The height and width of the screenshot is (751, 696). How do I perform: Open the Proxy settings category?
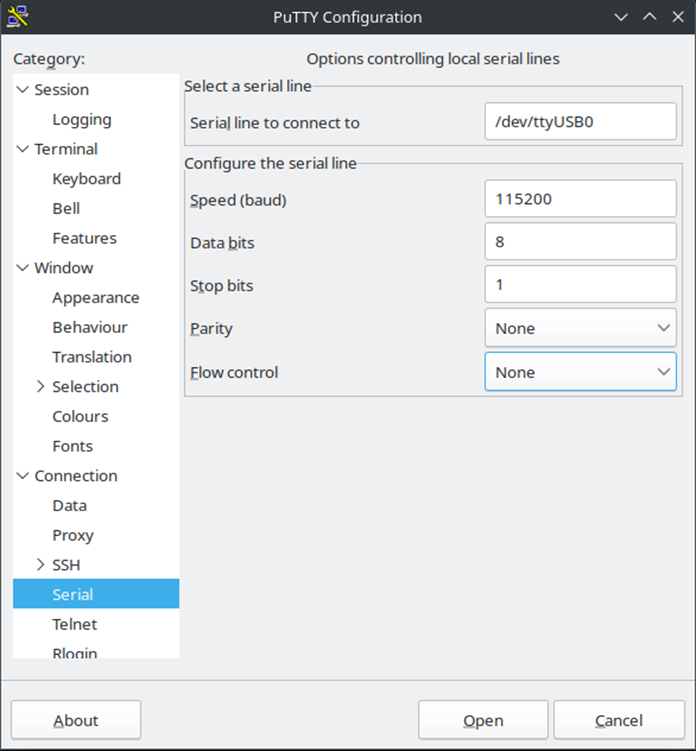click(73, 535)
